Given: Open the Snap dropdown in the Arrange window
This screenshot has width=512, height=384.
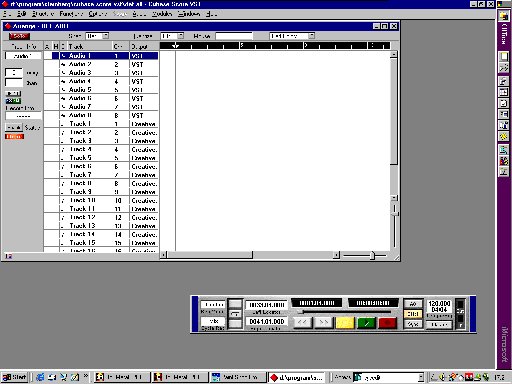Looking at the screenshot, I should [106, 36].
